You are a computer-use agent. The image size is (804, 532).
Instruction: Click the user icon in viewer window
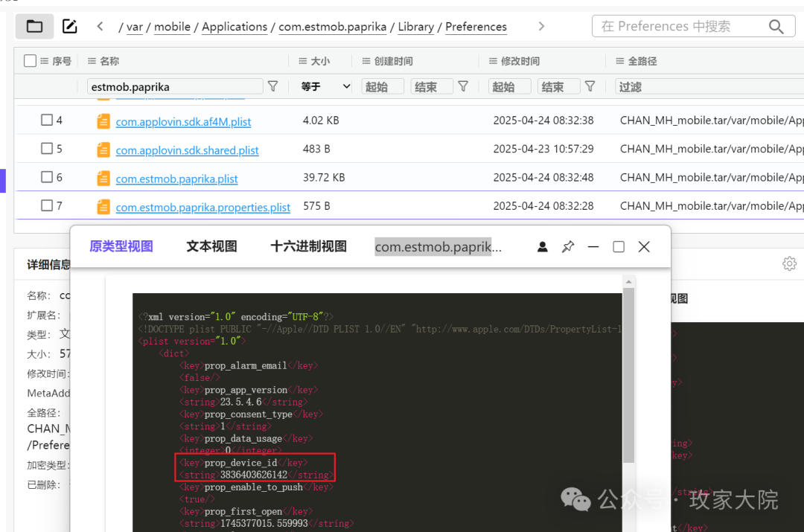pos(543,247)
